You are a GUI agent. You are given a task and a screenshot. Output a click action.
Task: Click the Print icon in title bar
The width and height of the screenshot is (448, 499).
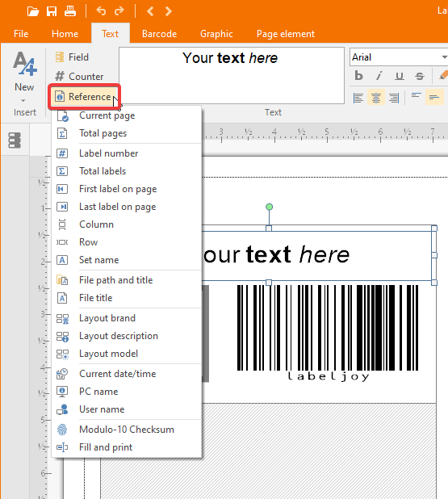[x=70, y=11]
